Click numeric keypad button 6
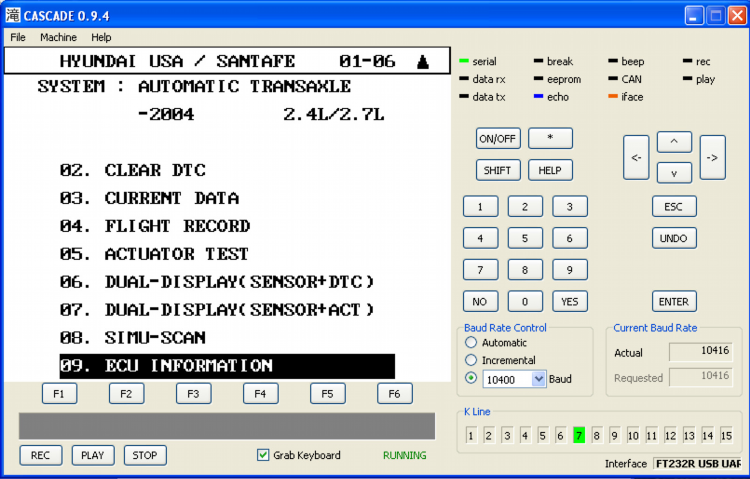Screen dimensions: 750x479 (x=570, y=238)
